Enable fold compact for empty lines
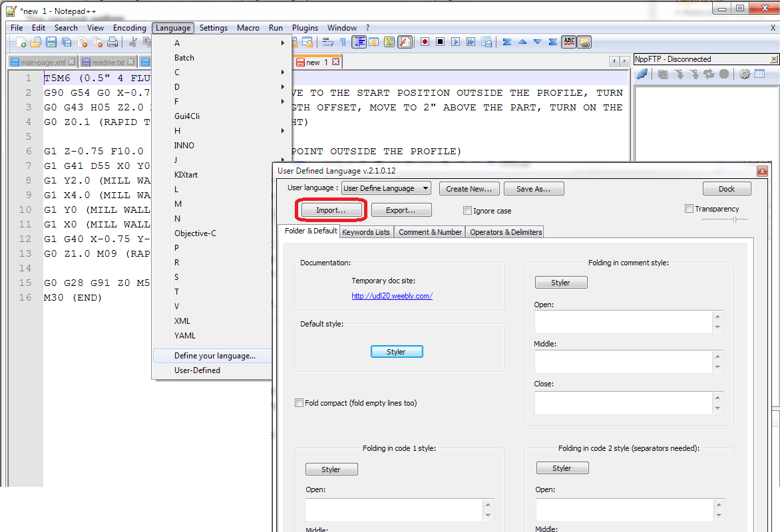This screenshot has height=532, width=780. [x=299, y=402]
